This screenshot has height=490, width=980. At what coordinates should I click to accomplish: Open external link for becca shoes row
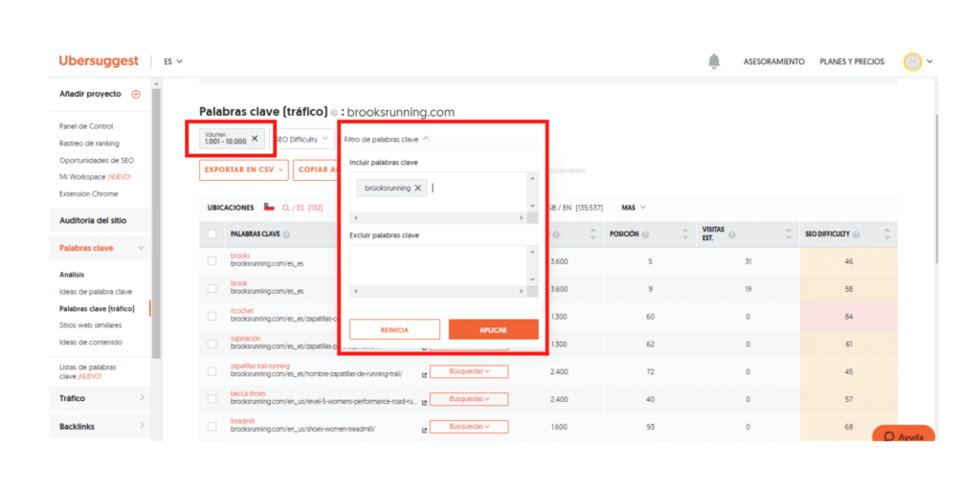click(424, 403)
